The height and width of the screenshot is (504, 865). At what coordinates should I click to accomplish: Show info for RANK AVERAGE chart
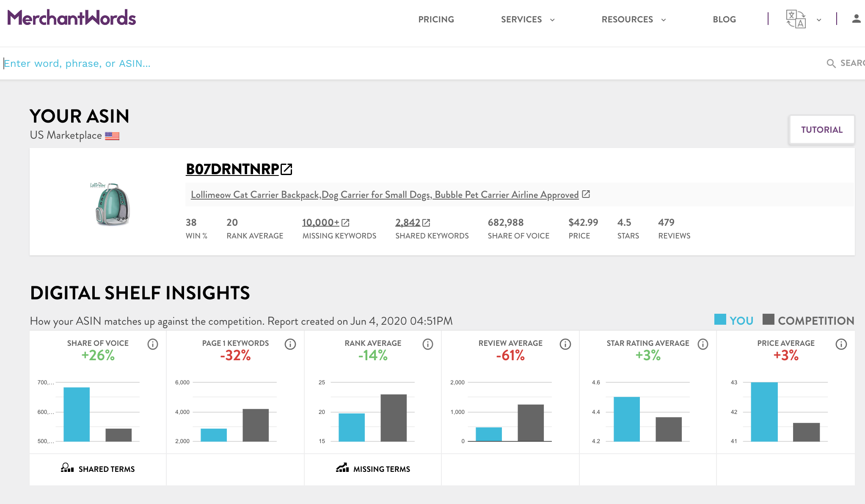point(428,344)
